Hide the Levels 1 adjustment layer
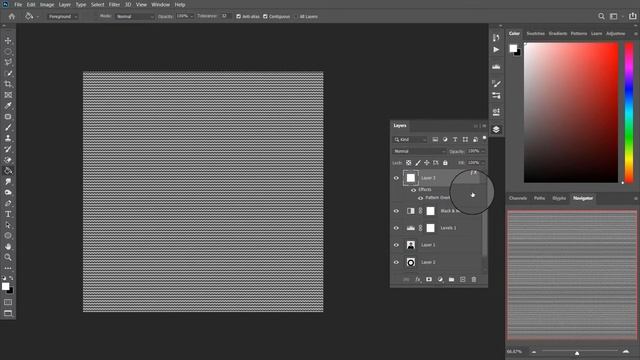The image size is (640, 360). coord(396,228)
